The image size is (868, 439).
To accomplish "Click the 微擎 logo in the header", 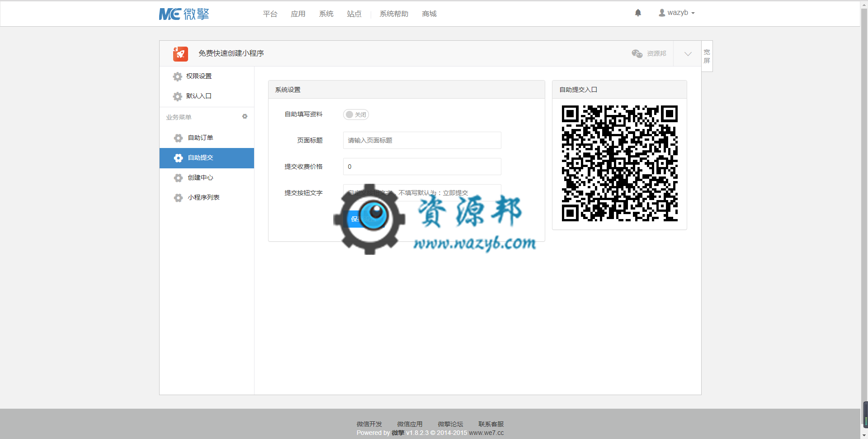I will pyautogui.click(x=184, y=14).
